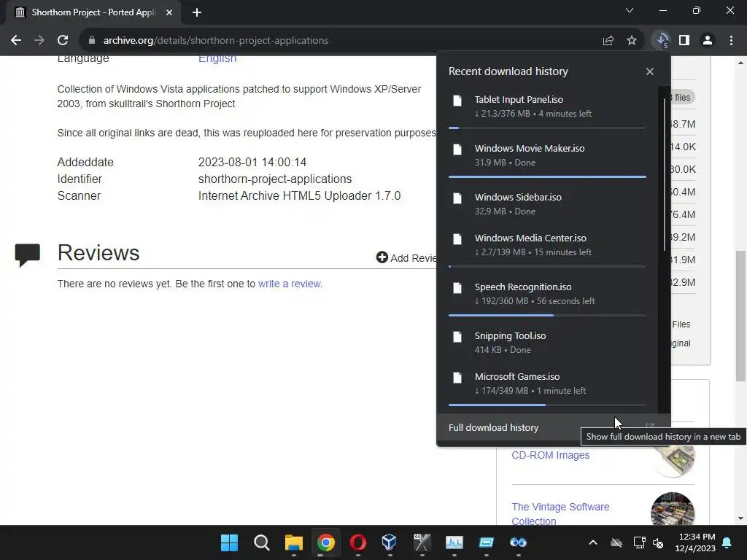This screenshot has height=560, width=747.
Task: Open the CD-ROM Images collection link
Action: [550, 455]
